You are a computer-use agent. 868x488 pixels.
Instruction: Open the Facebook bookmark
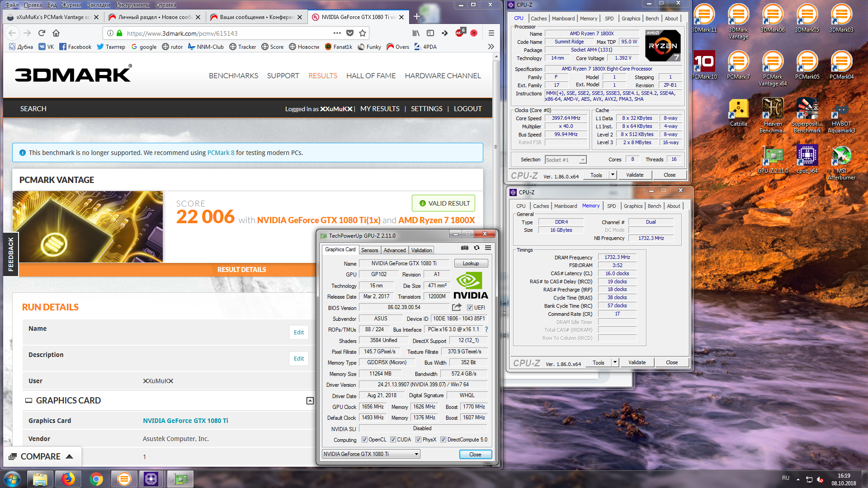pos(75,47)
